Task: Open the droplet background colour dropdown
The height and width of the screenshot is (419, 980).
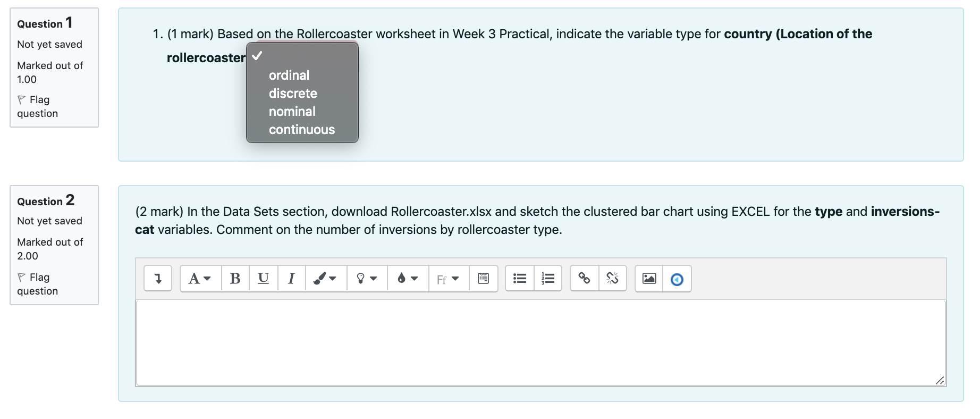Action: tap(408, 279)
